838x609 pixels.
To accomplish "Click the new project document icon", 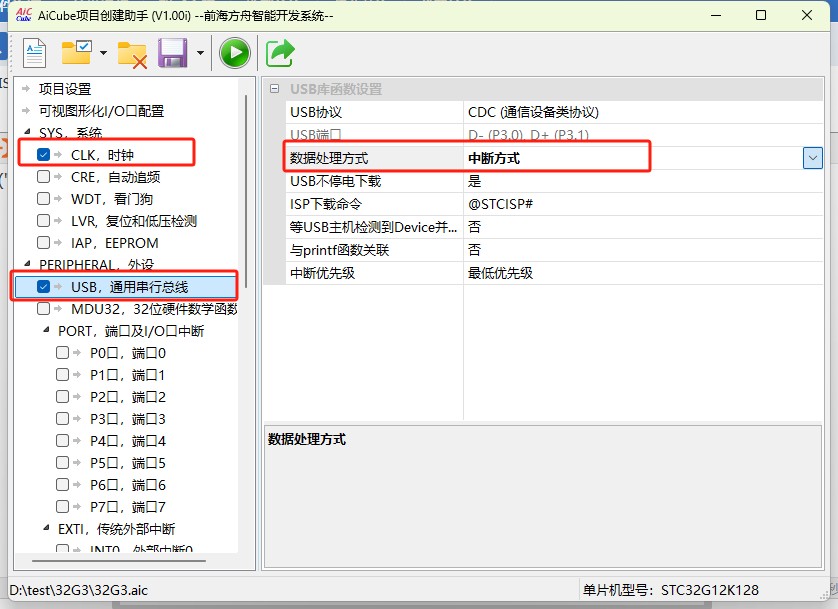I will [35, 53].
